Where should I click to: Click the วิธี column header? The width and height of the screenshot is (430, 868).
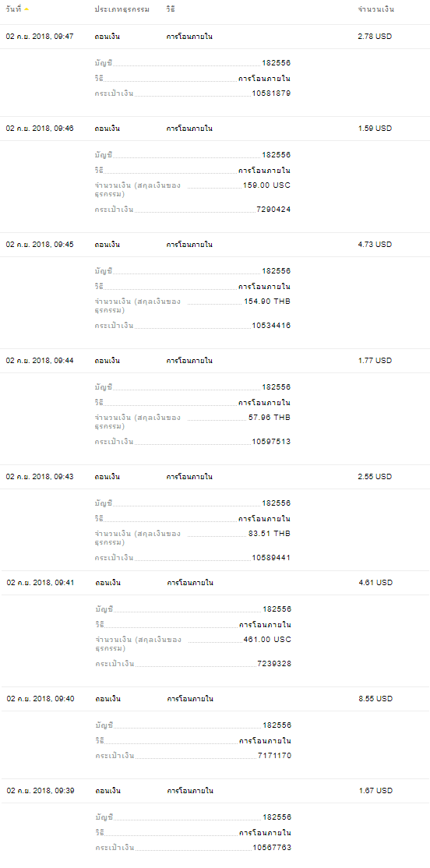click(171, 9)
